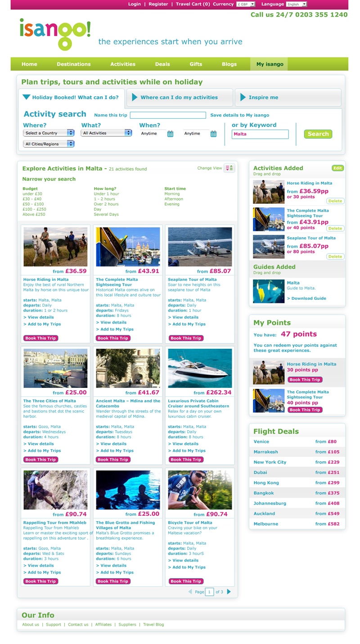Screen dimensions: 360x644
Task: Open the Luxurious Private Cabin Cruiser photo
Action: 200,368
